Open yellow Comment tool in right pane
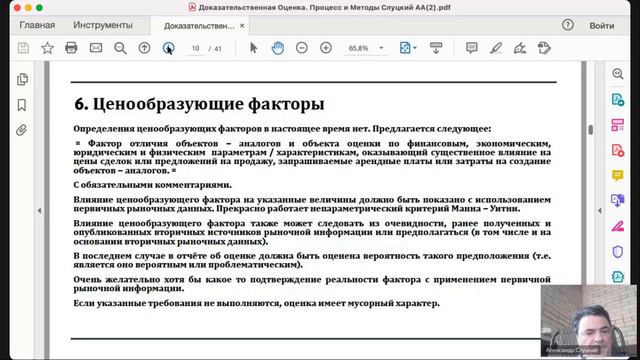 pyautogui.click(x=618, y=176)
